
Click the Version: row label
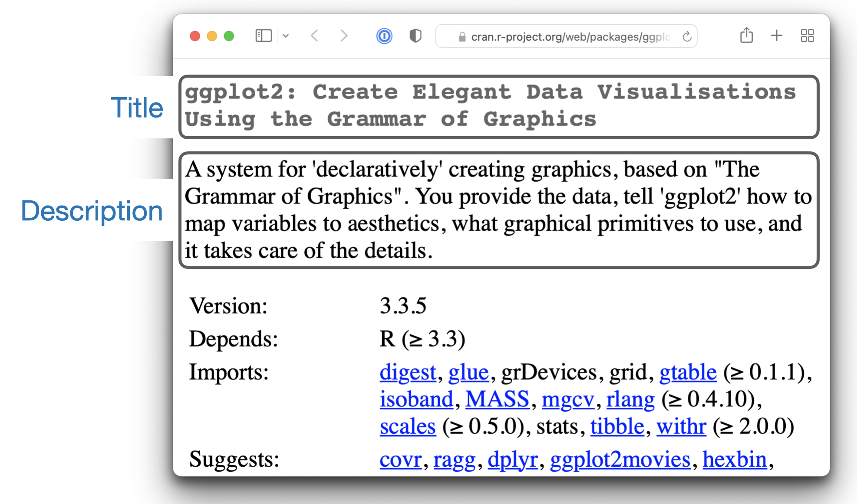(228, 306)
